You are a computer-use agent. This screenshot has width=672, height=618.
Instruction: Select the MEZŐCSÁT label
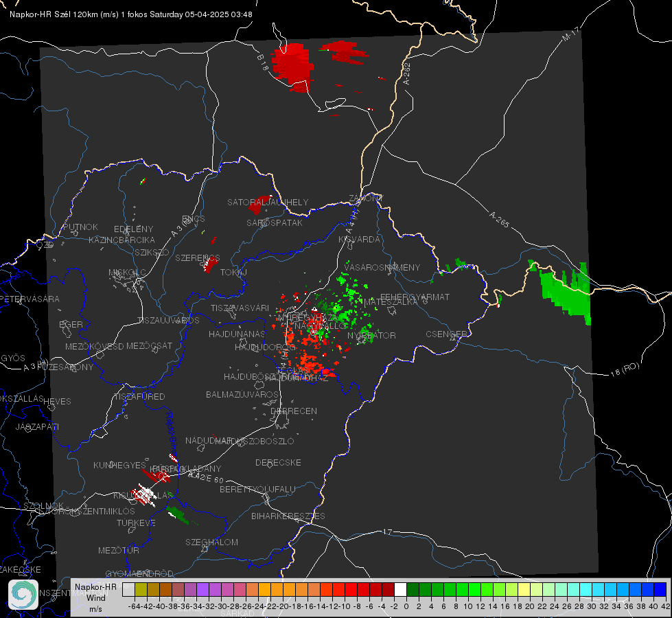[x=150, y=345]
